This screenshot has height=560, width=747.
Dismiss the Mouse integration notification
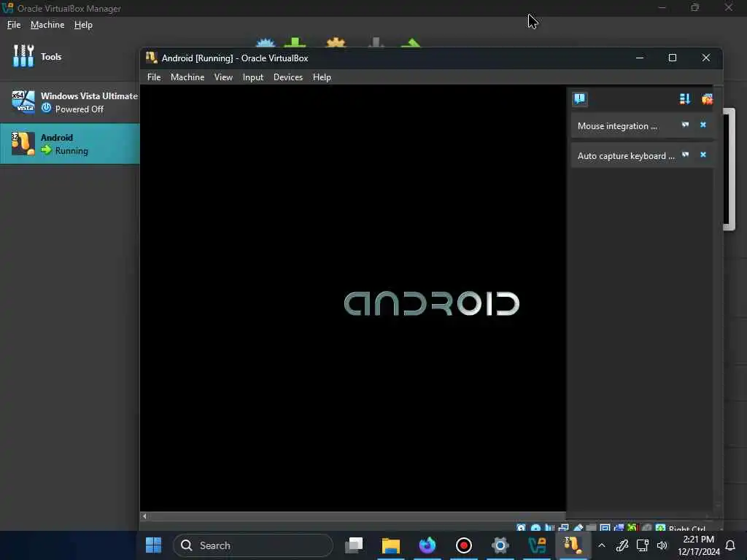click(703, 125)
